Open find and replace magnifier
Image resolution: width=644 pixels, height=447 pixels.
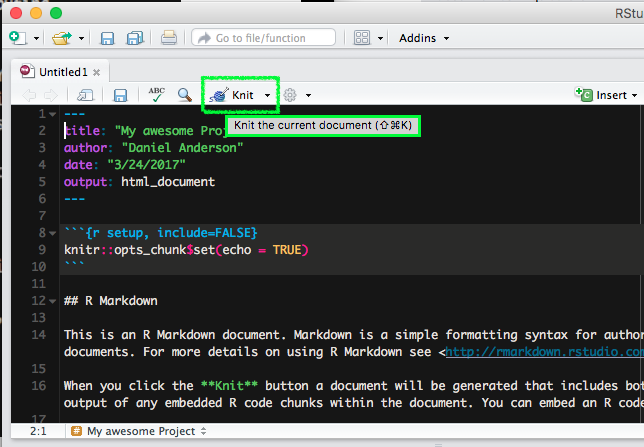pos(185,95)
